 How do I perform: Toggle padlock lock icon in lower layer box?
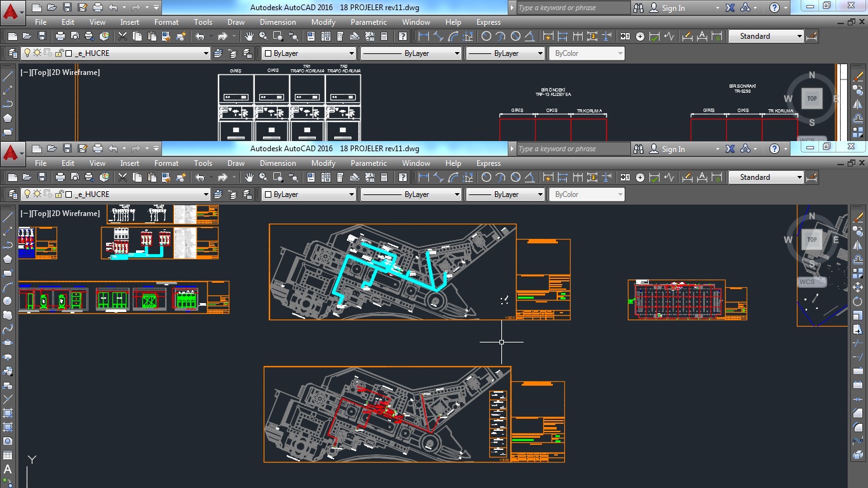coord(58,194)
